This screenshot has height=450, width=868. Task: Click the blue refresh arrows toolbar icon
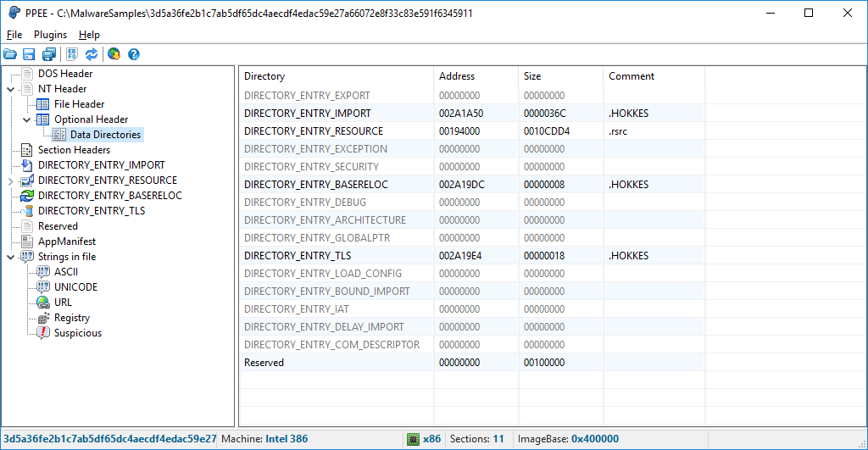91,54
